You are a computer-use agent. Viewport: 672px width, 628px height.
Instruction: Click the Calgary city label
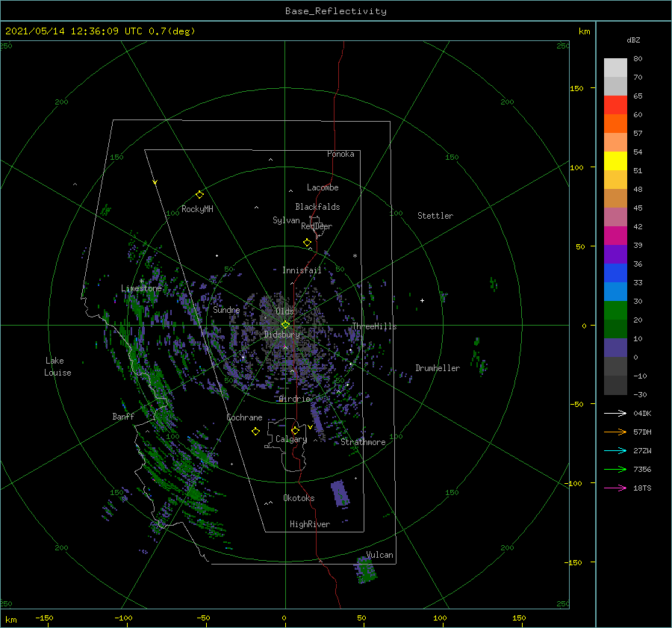point(291,439)
